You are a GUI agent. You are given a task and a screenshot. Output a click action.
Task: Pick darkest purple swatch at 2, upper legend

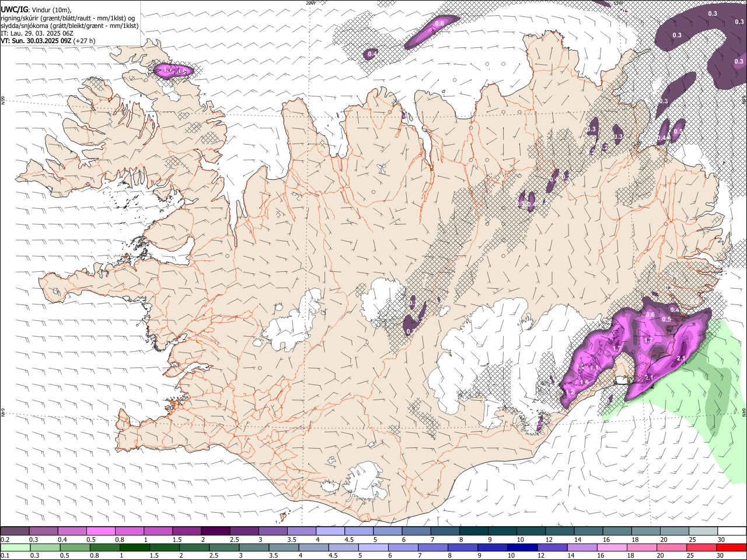coord(215,531)
